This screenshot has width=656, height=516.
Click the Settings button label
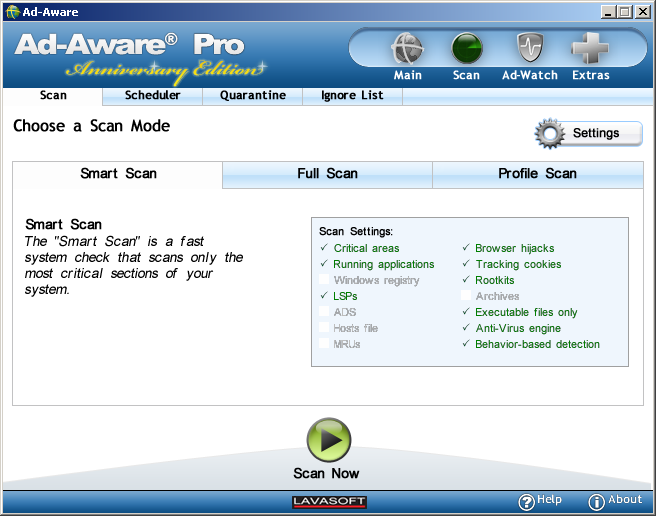(596, 133)
